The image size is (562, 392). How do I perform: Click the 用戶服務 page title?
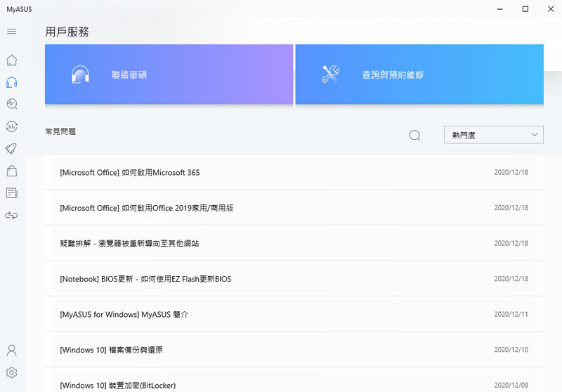tap(67, 32)
